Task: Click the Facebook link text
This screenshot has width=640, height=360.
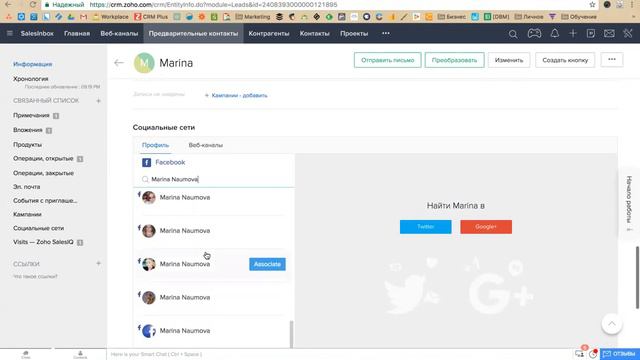Action: [170, 162]
